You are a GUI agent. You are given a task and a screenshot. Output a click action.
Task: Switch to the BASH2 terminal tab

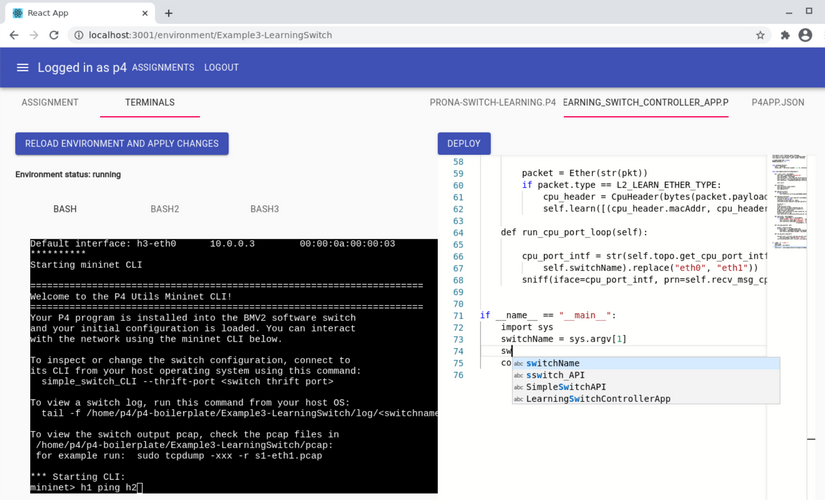(x=165, y=209)
